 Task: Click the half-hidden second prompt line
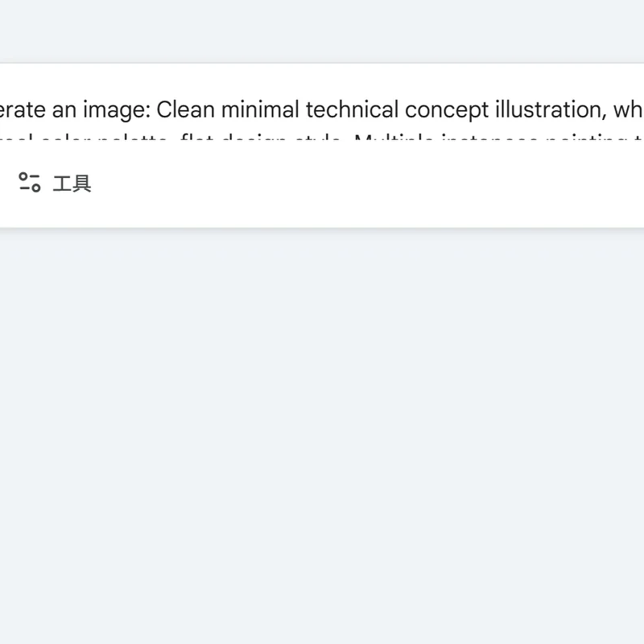pos(322,142)
